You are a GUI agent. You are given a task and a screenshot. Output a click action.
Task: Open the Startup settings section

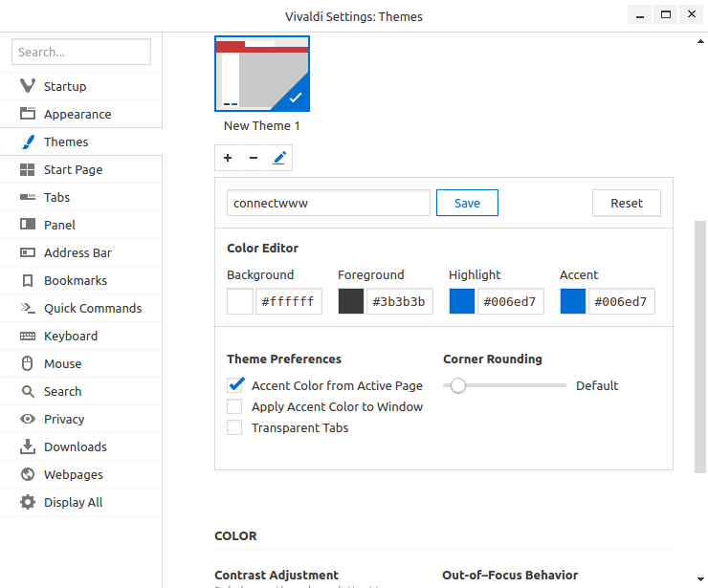click(x=80, y=86)
